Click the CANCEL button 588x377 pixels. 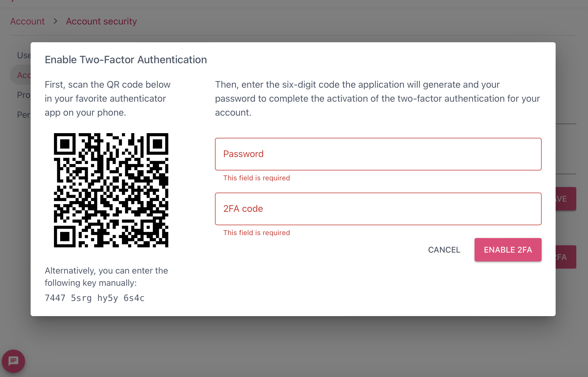point(444,250)
